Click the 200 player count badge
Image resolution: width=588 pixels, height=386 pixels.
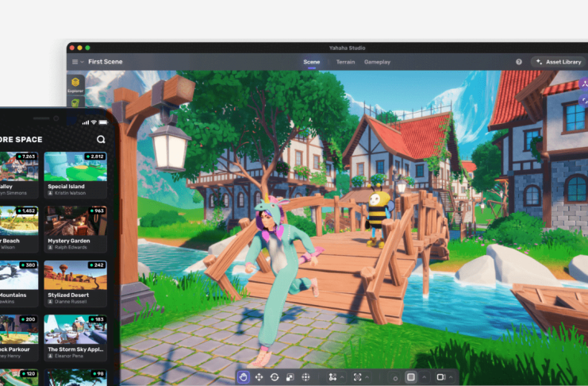tap(29, 319)
